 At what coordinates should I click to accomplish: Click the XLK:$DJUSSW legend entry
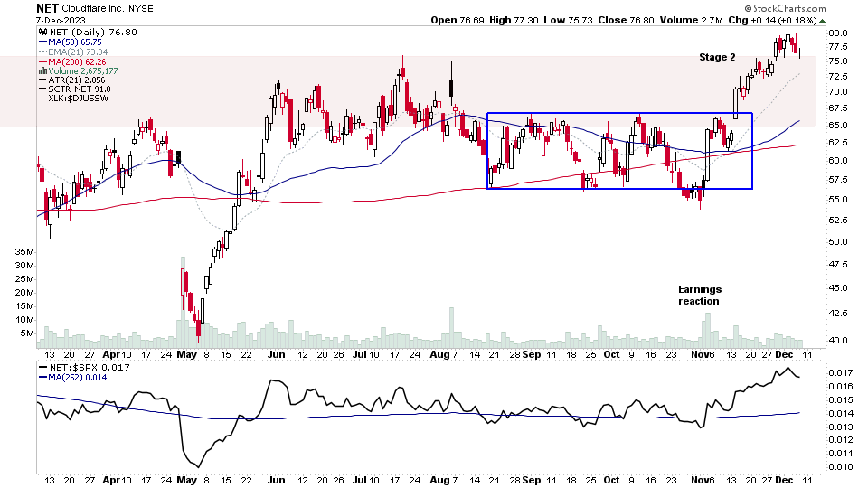[78, 98]
